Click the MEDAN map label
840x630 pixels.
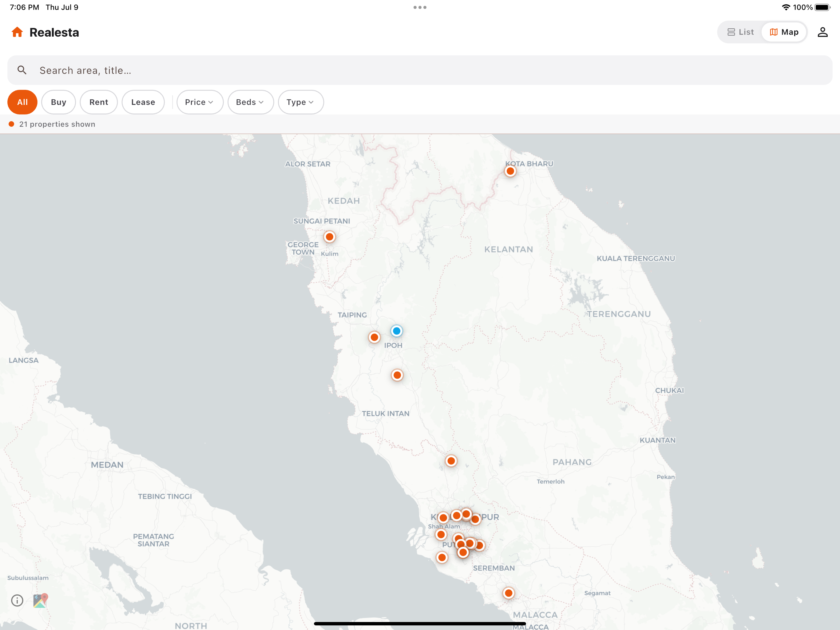(107, 465)
